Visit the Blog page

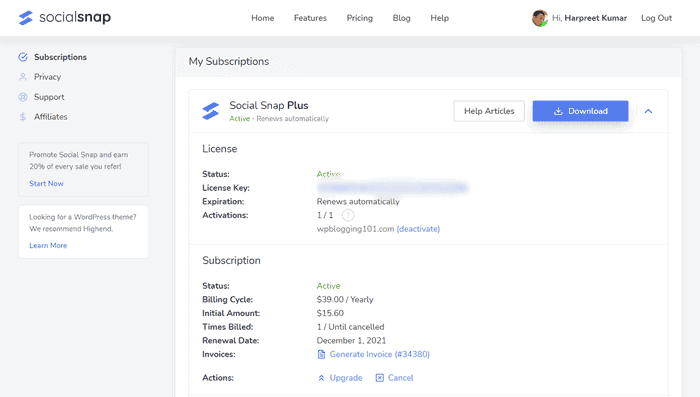tap(401, 18)
